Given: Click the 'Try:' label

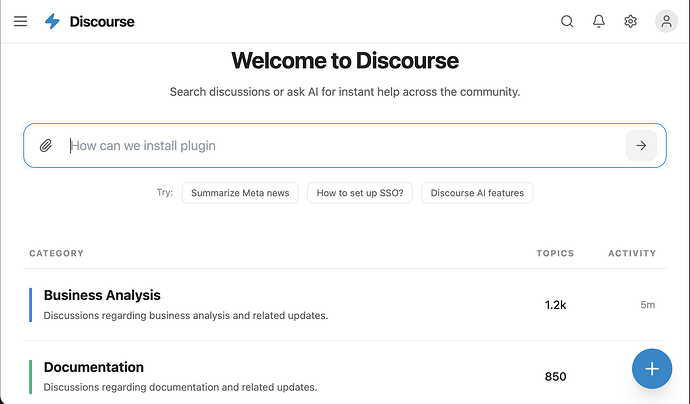Looking at the screenshot, I should 165,192.
